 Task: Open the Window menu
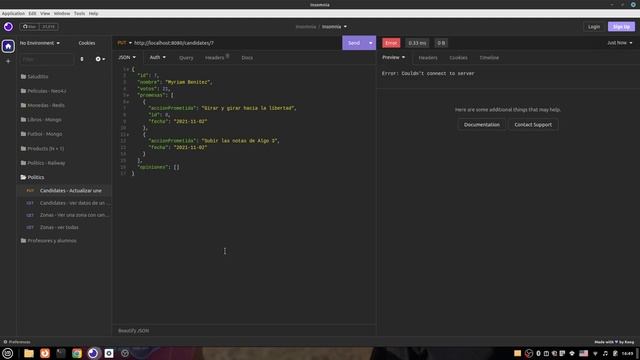pos(62,13)
